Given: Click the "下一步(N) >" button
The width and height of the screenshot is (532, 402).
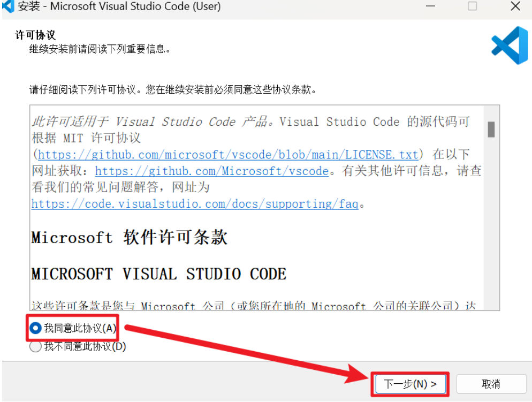Looking at the screenshot, I should click(410, 384).
